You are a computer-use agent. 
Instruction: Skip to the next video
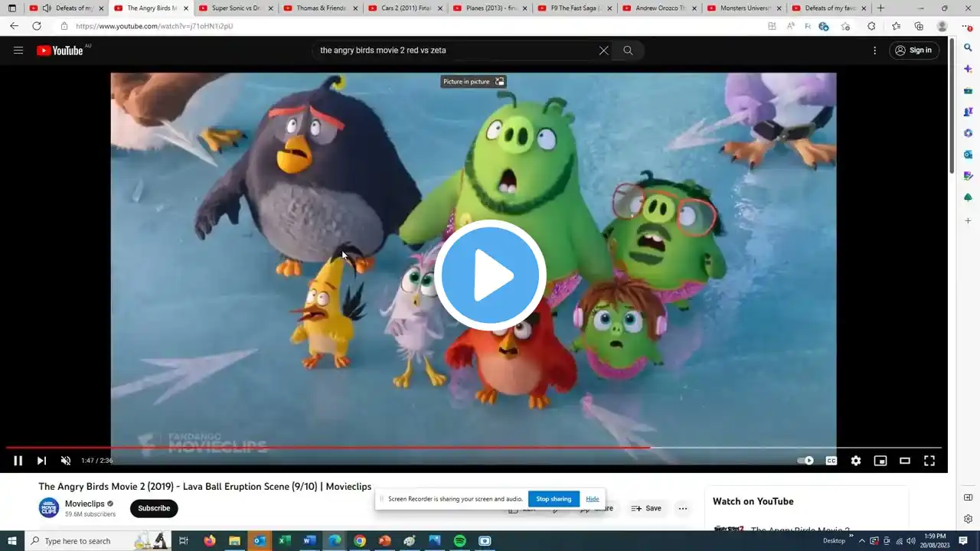click(x=41, y=461)
